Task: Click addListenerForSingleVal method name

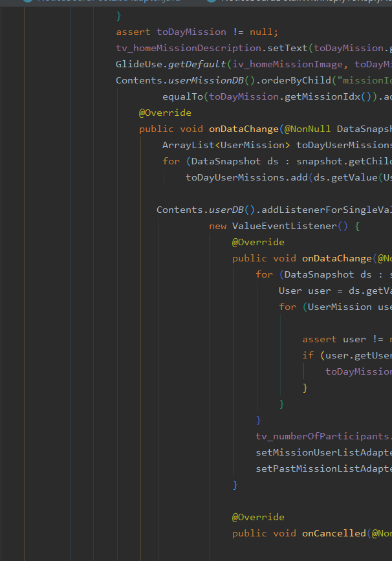Action: (x=327, y=210)
